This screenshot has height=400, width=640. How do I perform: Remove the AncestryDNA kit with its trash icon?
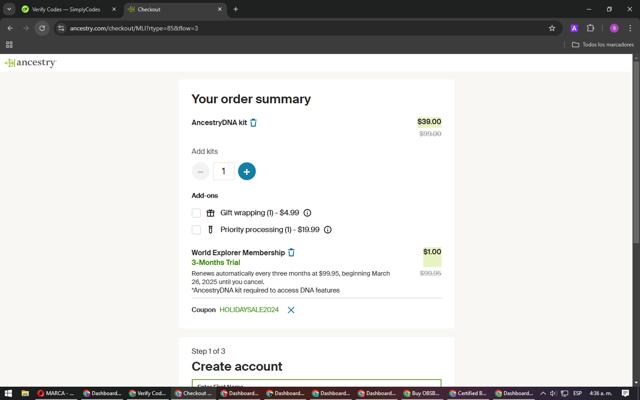coord(253,122)
